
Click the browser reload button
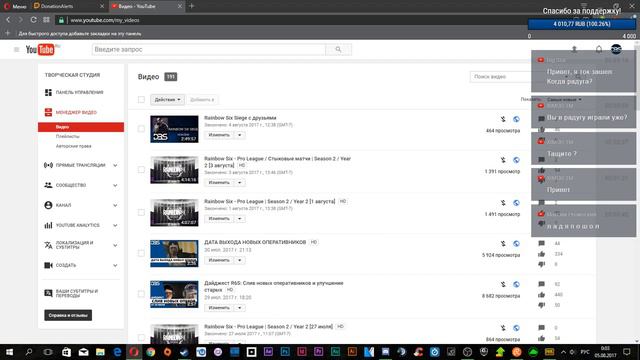point(33,20)
